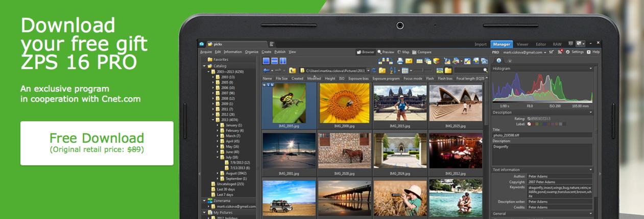Screen dimensions: 644x219
Task: Expand the August (3942) folder
Action: [217, 173]
